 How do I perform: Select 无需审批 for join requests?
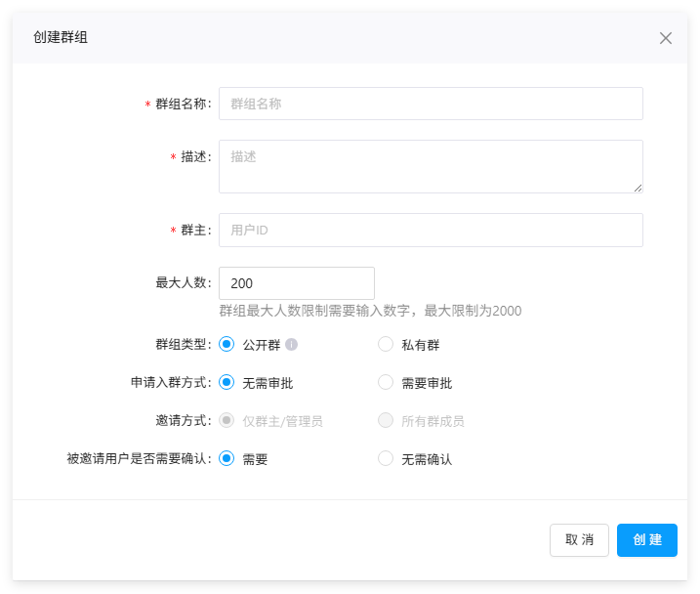(x=227, y=383)
